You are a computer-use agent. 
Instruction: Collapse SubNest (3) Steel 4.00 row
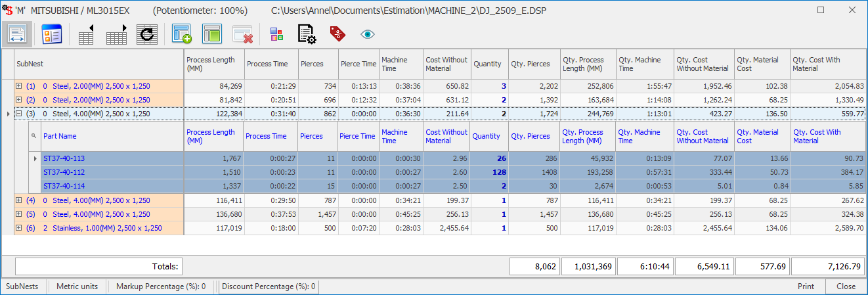[x=18, y=114]
